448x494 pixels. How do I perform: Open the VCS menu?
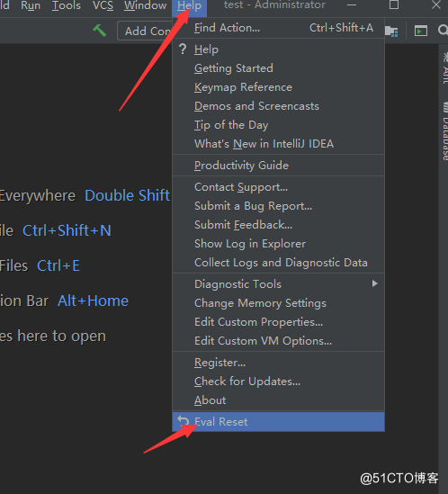103,5
